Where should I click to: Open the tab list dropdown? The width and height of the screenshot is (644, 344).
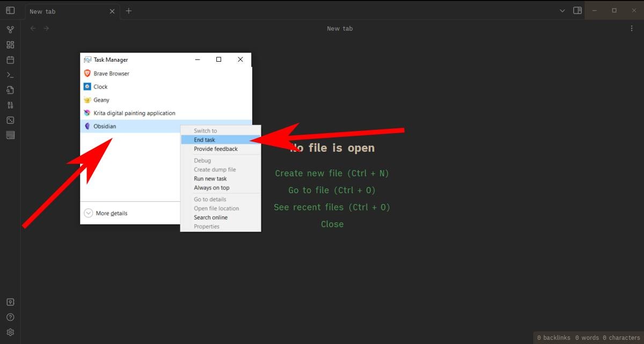tap(562, 10)
